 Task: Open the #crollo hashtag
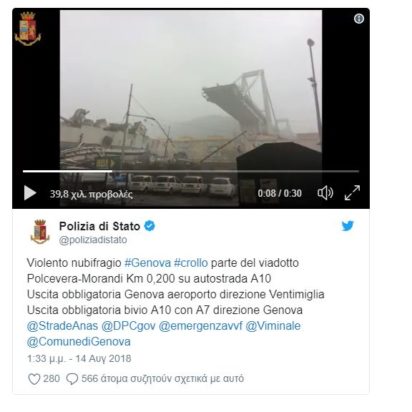pos(191,263)
